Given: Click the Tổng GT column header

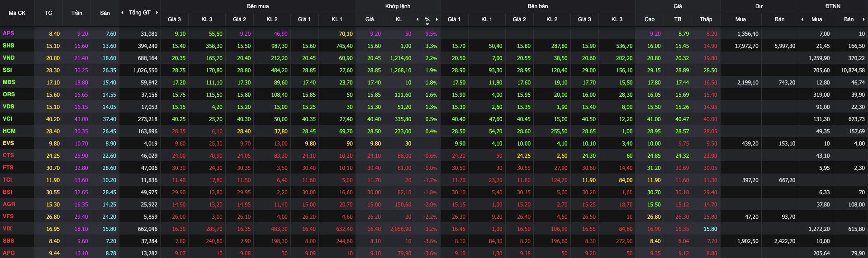Looking at the screenshot, I should tap(139, 13).
